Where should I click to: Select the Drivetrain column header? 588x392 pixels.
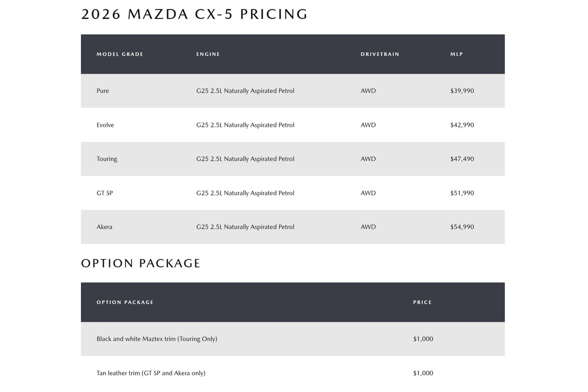pyautogui.click(x=380, y=54)
